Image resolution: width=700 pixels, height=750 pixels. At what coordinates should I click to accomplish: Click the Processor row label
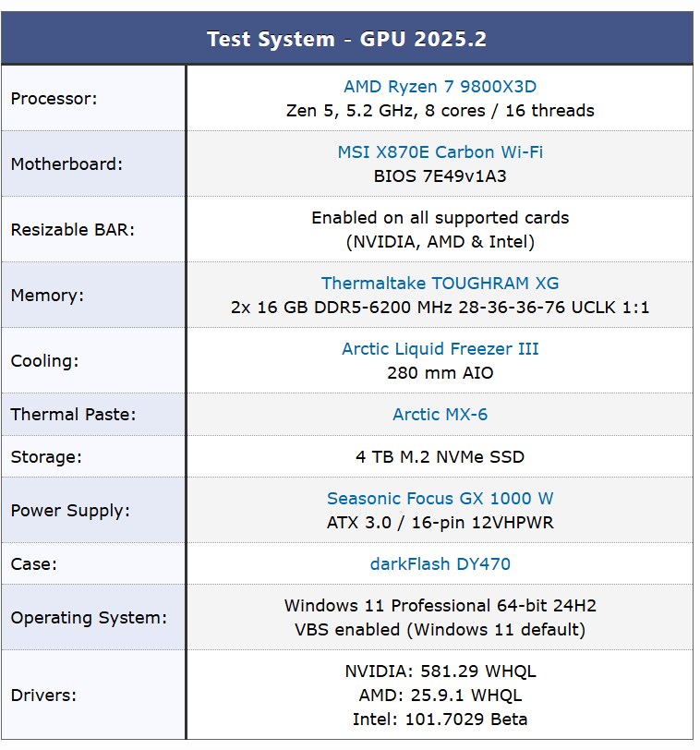(54, 98)
